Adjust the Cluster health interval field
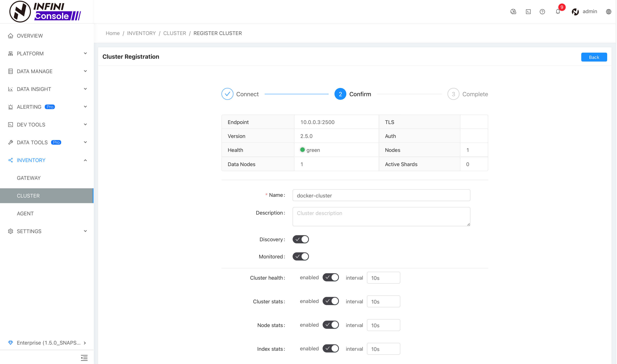Image resolution: width=617 pixels, height=364 pixels. (x=383, y=278)
